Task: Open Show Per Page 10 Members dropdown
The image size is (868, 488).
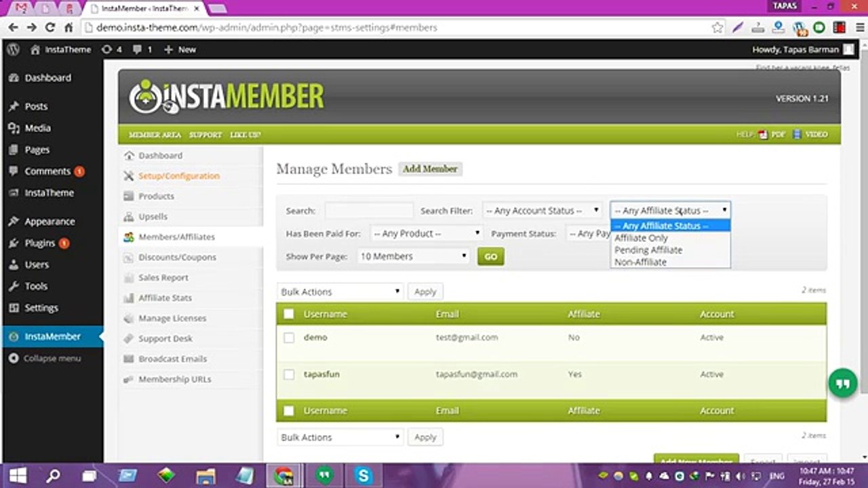Action: (x=414, y=256)
